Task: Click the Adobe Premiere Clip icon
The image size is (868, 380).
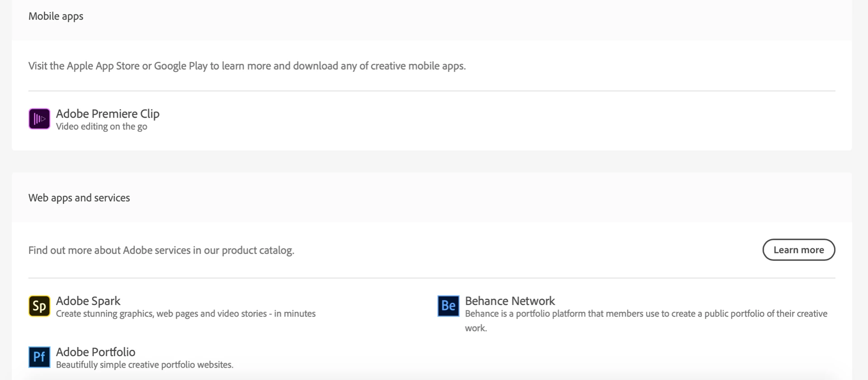Action: 39,119
